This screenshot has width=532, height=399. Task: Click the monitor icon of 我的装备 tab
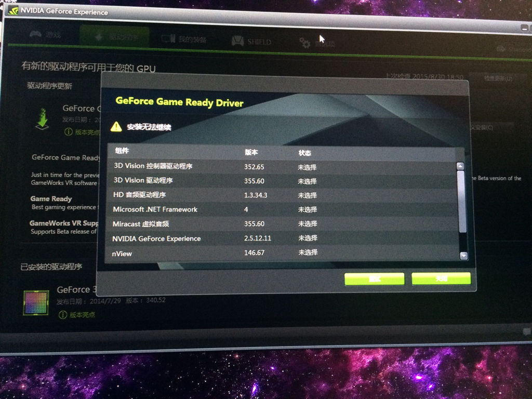168,38
